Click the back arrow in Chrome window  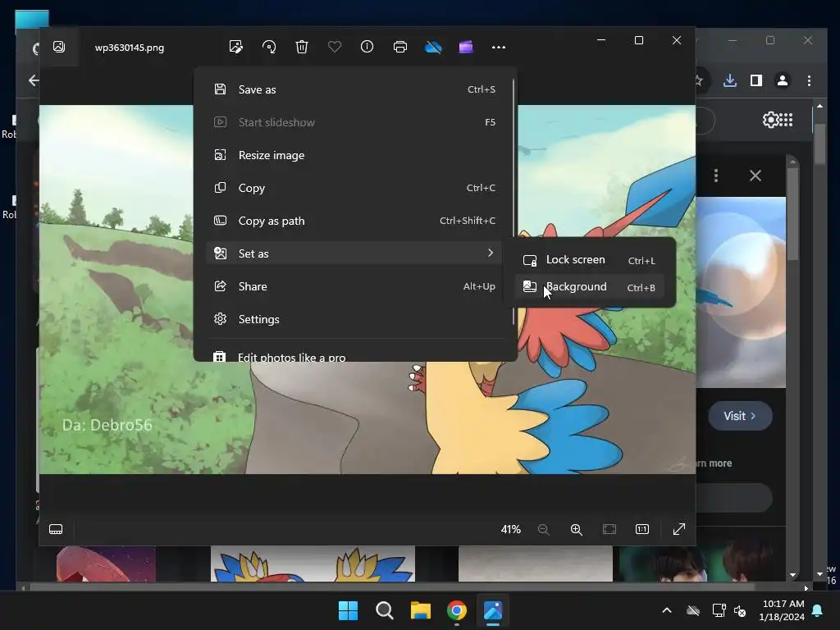tap(33, 80)
